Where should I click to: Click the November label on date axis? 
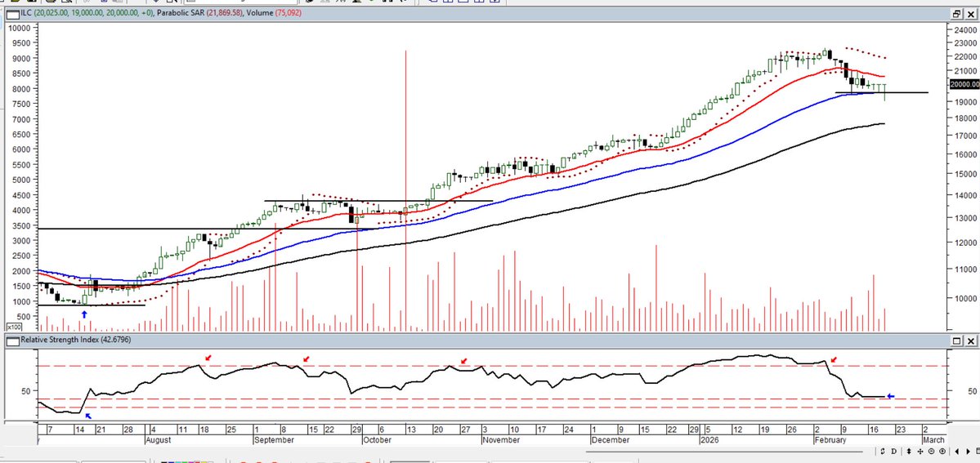click(500, 440)
